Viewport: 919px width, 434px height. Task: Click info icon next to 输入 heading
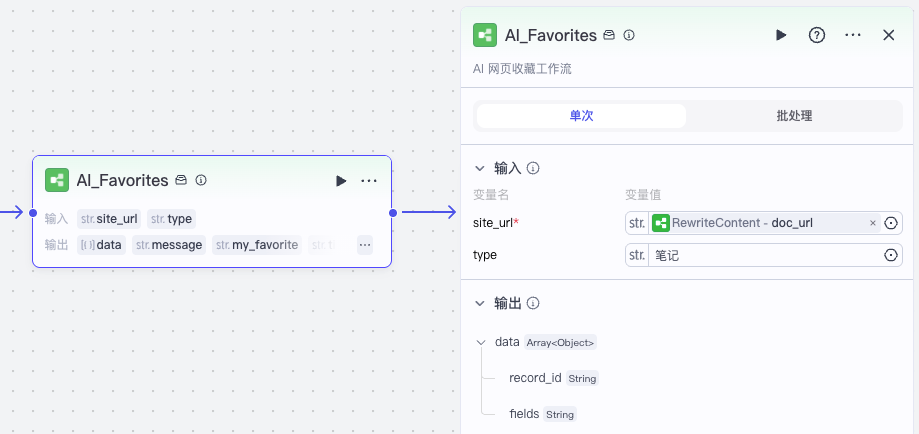tap(534, 168)
